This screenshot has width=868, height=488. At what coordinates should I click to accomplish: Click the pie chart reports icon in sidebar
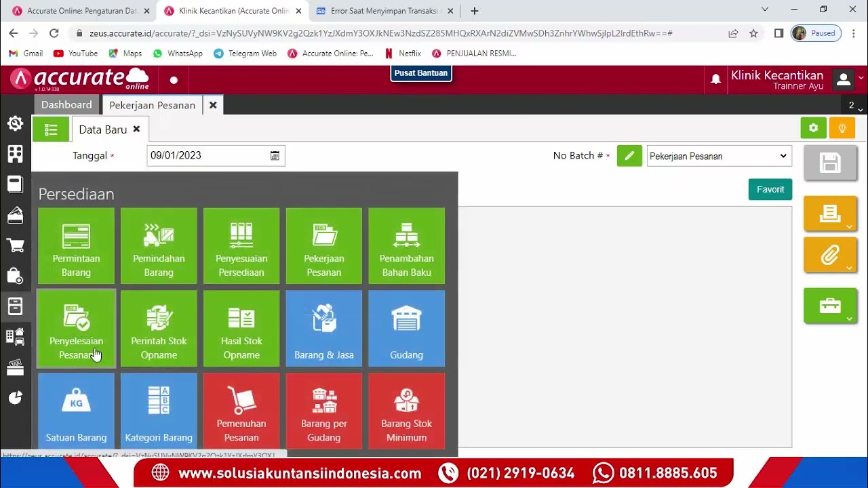click(15, 397)
